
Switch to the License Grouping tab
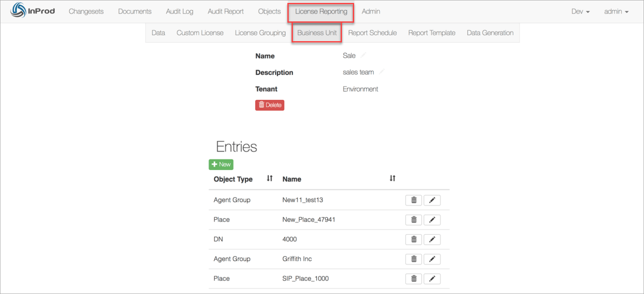260,33
